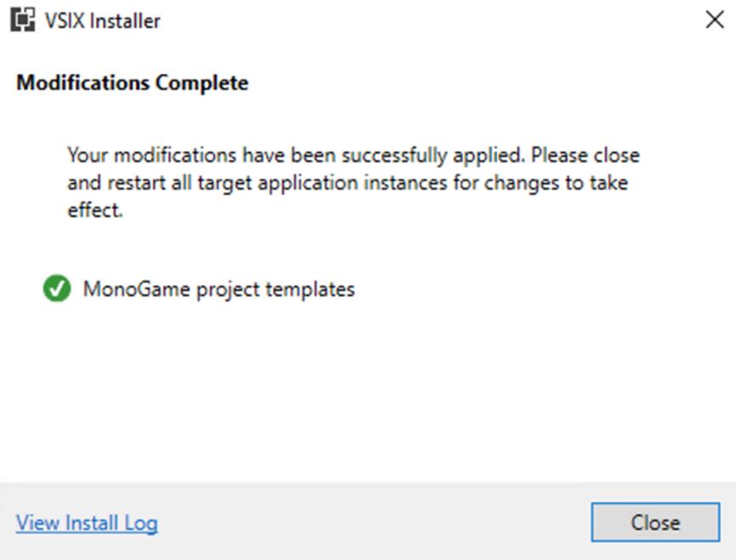Click the "VSIX Installer" window title text
Image resolution: width=736 pixels, height=560 pixels.
tap(102, 20)
